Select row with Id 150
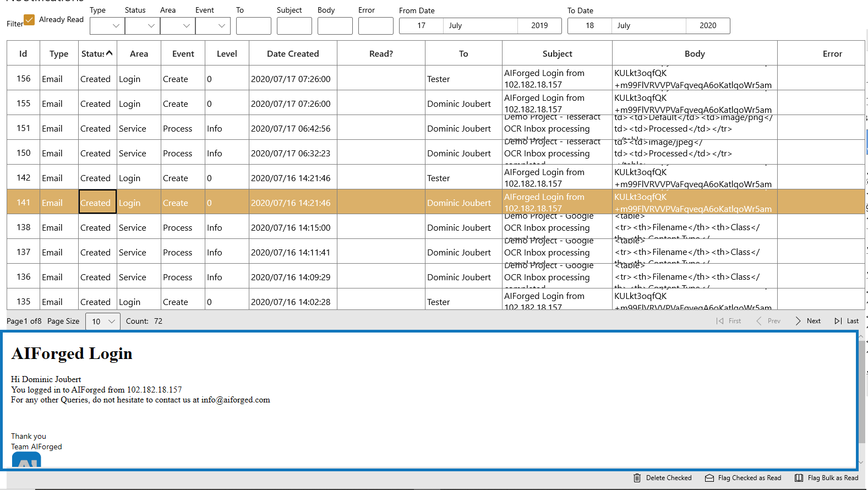 (436, 153)
